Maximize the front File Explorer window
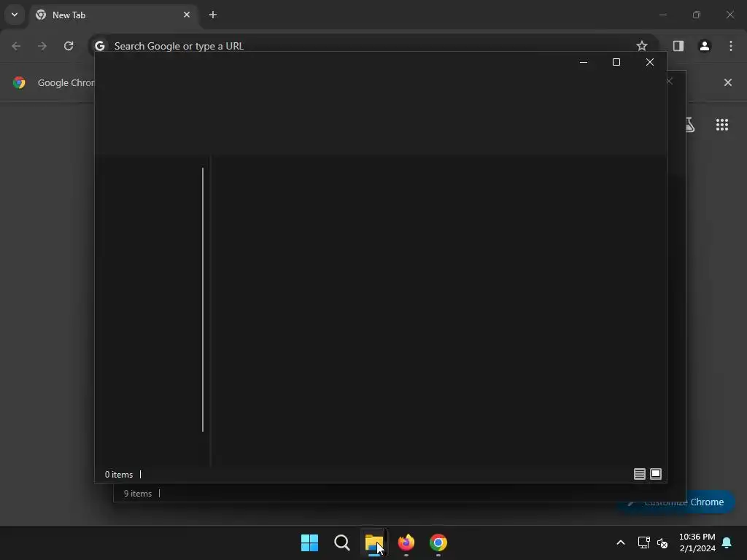Viewport: 747px width, 560px height. pos(616,63)
